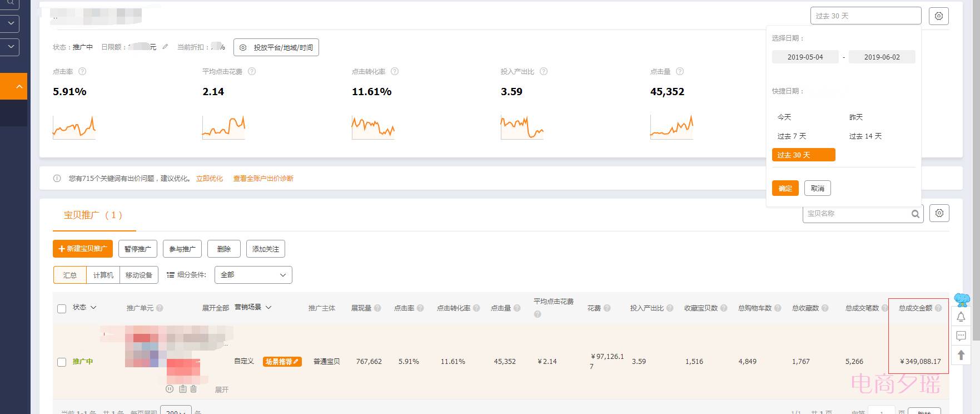
Task: Show help for 点击转化率 summary metric
Action: click(x=395, y=71)
